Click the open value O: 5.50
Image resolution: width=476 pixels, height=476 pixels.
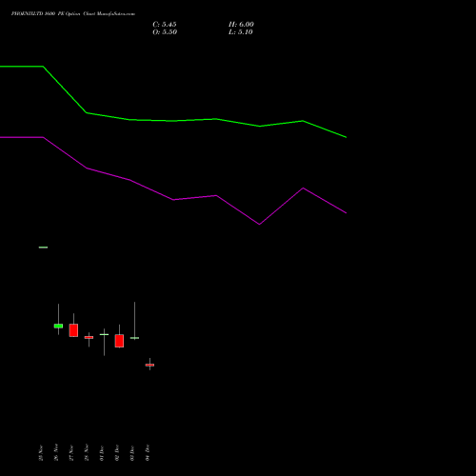click(165, 32)
